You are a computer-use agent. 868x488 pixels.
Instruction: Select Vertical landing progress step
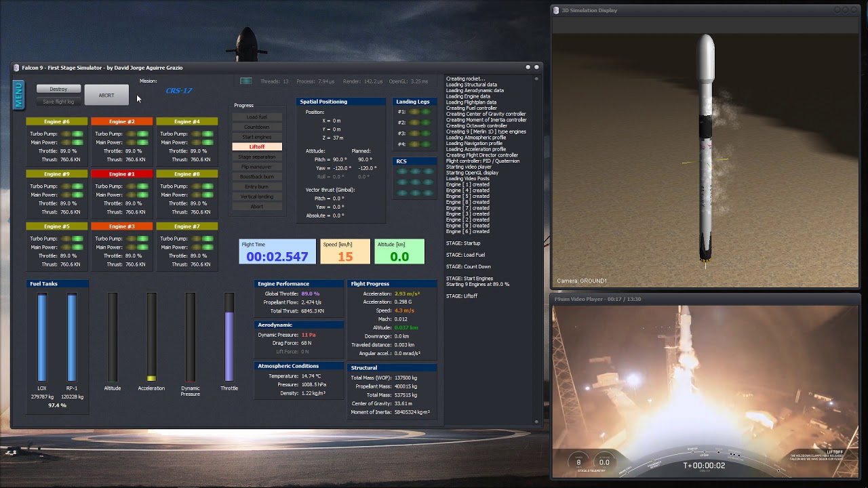click(x=257, y=197)
